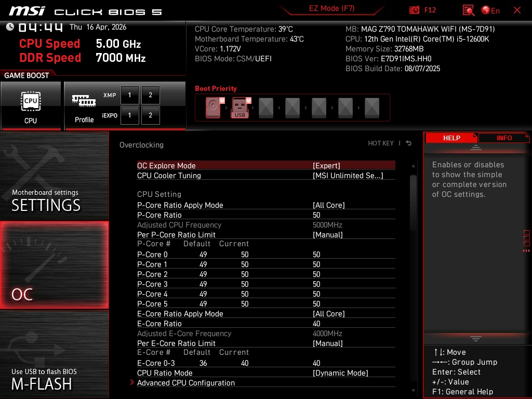The image size is (532, 399).
Task: Edit P-Core 1 ratio value
Action: click(266, 264)
